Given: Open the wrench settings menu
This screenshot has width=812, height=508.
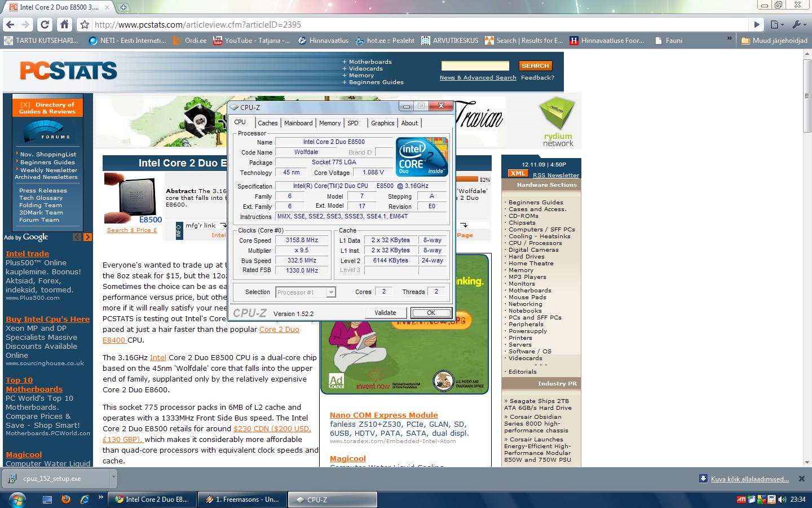Looking at the screenshot, I should pyautogui.click(x=799, y=24).
